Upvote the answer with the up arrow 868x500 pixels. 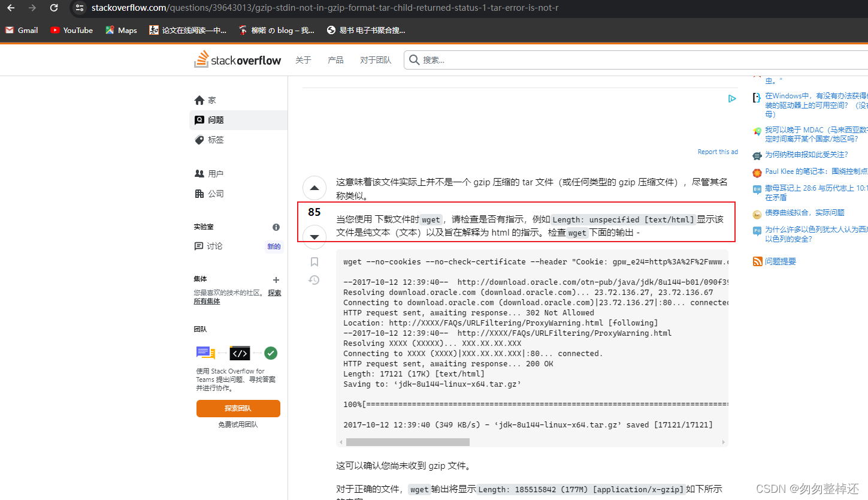(314, 188)
